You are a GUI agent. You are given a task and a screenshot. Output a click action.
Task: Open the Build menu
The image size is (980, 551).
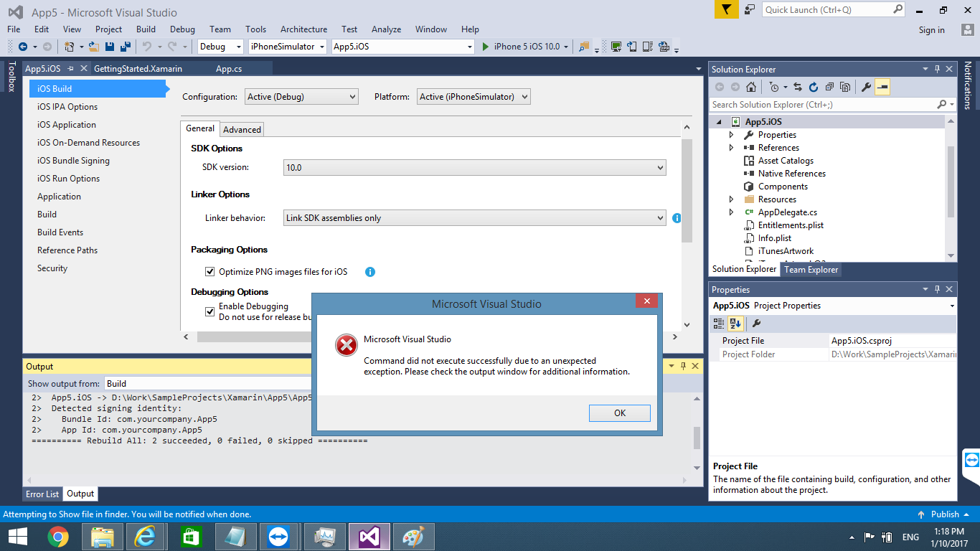click(146, 29)
